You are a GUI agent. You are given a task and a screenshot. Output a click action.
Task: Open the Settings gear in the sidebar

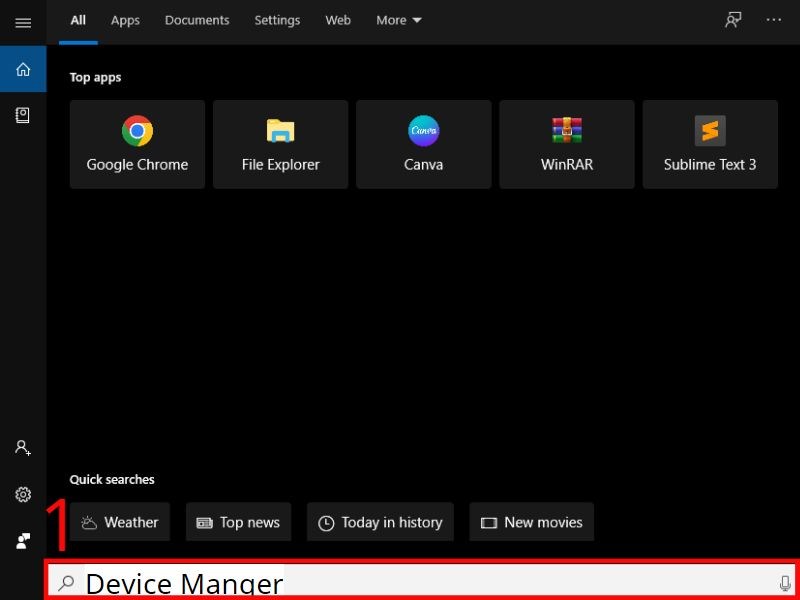[x=23, y=494]
